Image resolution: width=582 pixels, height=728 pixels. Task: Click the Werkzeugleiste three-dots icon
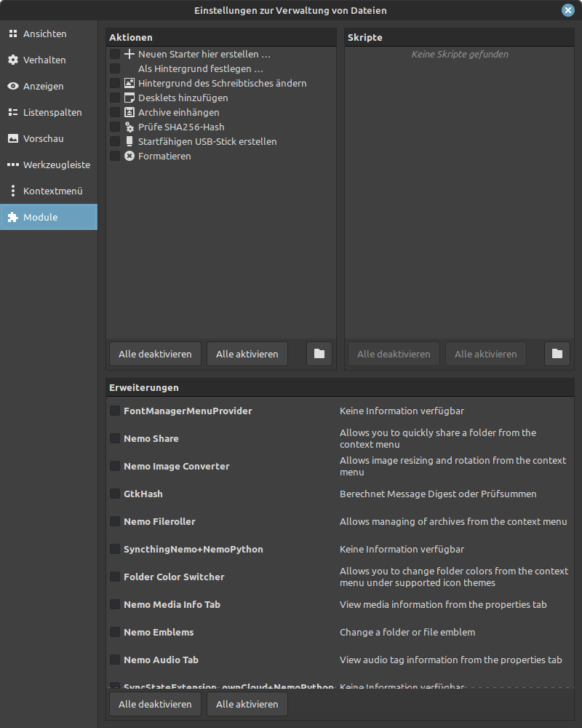13,165
